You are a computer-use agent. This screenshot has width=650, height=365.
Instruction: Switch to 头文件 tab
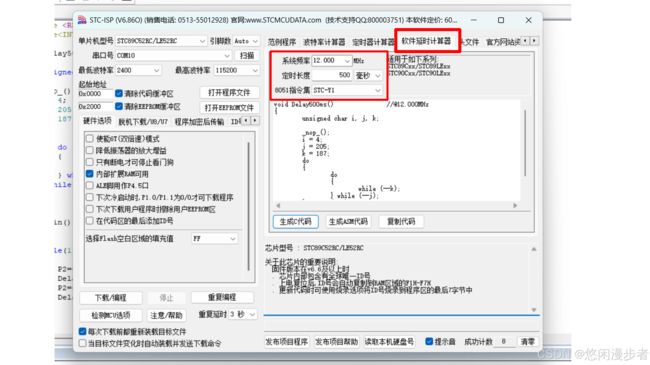coord(470,42)
